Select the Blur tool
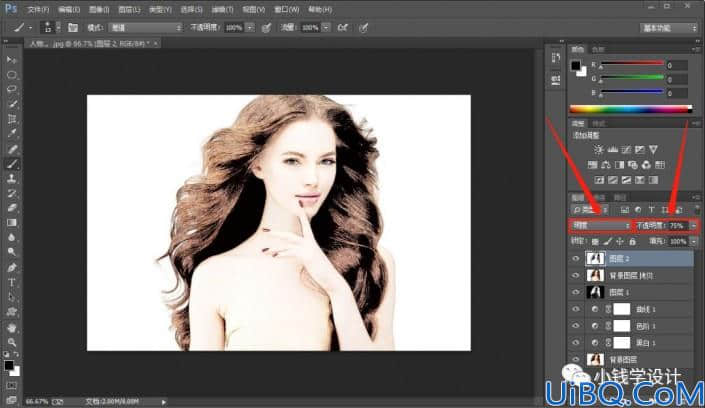Screen dimensions: 705x408 point(12,238)
